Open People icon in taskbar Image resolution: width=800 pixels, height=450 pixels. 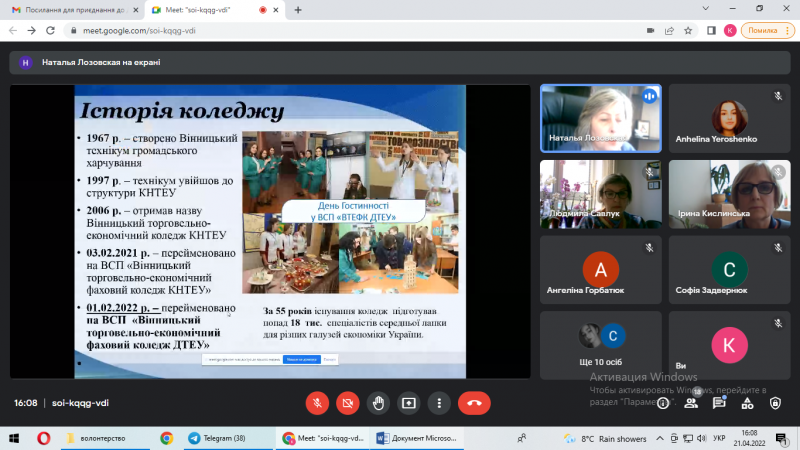pos(521,438)
